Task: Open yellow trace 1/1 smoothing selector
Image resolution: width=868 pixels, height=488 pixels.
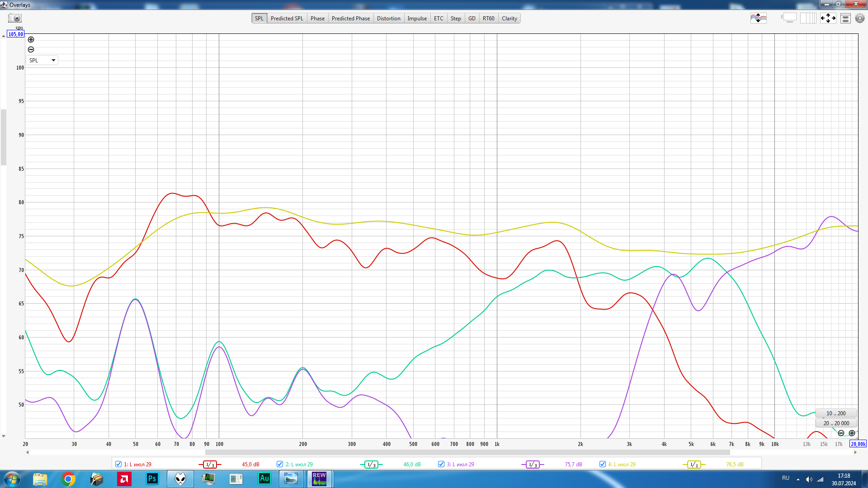Action: tap(694, 465)
